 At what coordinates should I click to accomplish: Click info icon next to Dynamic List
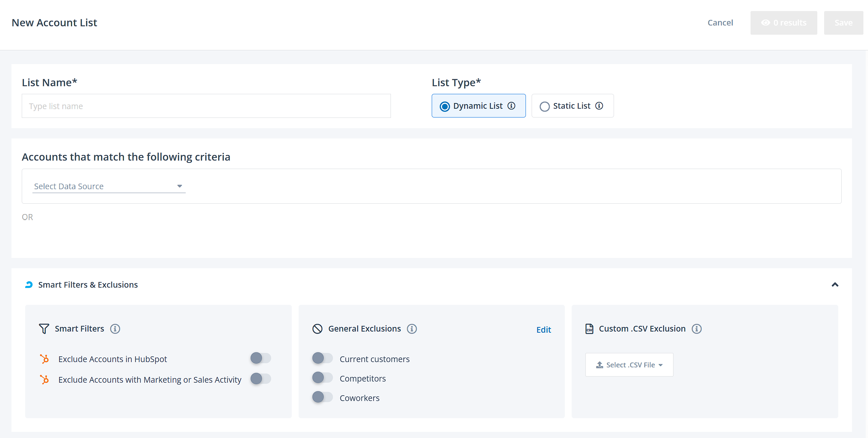tap(511, 106)
